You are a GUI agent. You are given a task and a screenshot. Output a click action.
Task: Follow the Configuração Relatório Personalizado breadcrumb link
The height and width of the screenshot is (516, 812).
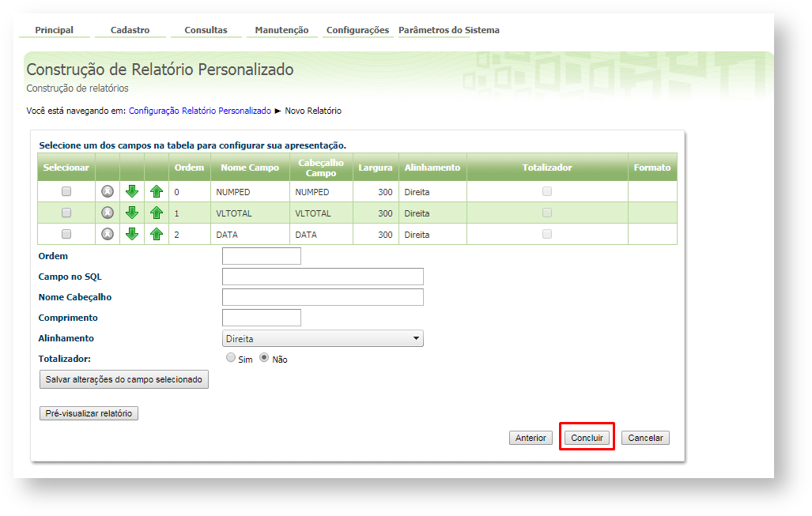pos(199,111)
